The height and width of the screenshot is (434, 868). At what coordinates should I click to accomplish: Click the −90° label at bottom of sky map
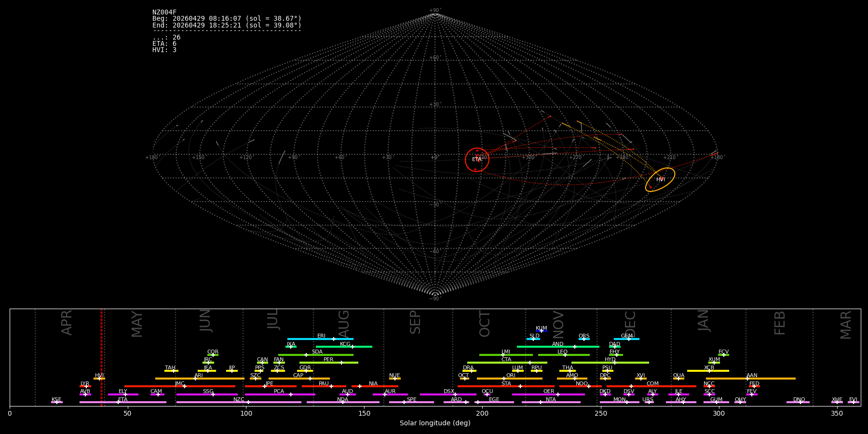pos(435,298)
